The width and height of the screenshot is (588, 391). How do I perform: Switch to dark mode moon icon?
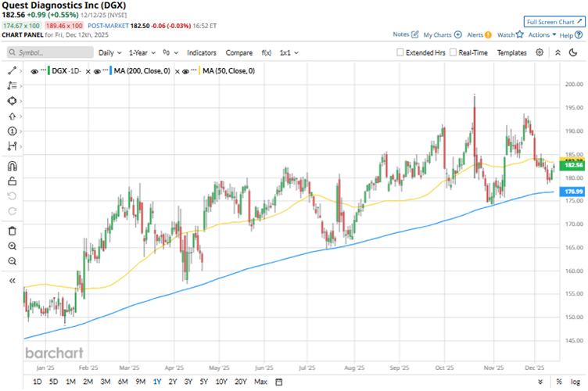pos(559,52)
